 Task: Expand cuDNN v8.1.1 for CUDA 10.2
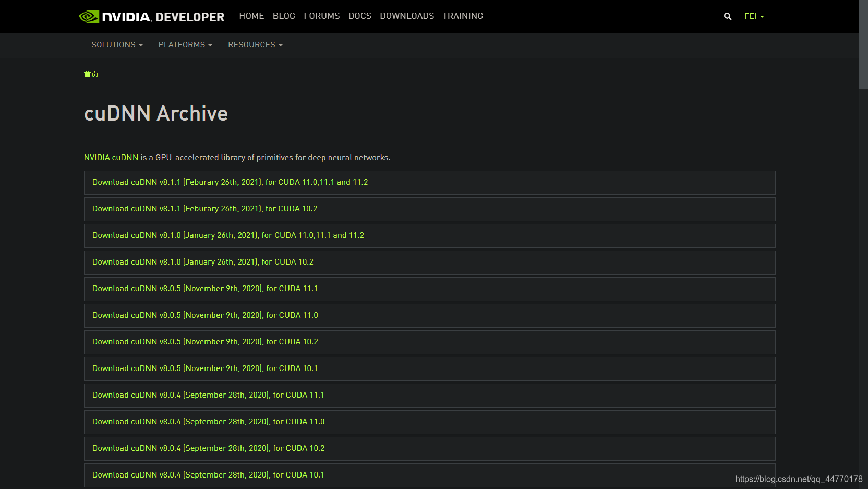429,209
